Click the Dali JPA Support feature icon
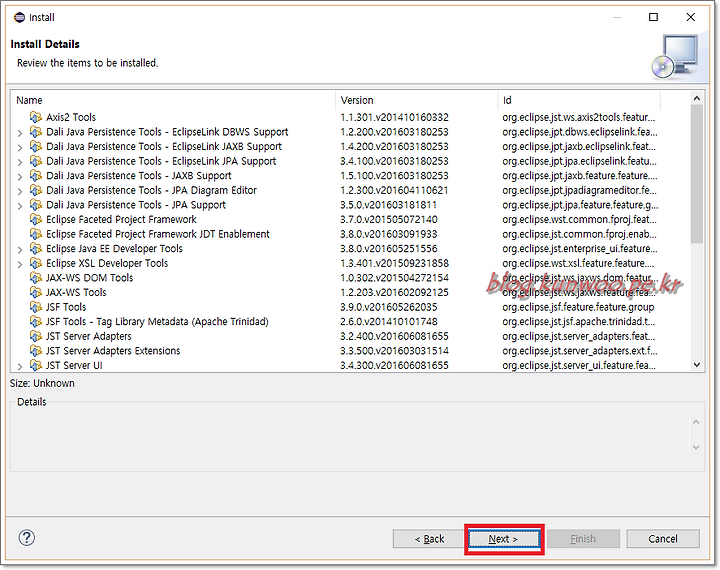The image size is (720, 570). (36, 205)
